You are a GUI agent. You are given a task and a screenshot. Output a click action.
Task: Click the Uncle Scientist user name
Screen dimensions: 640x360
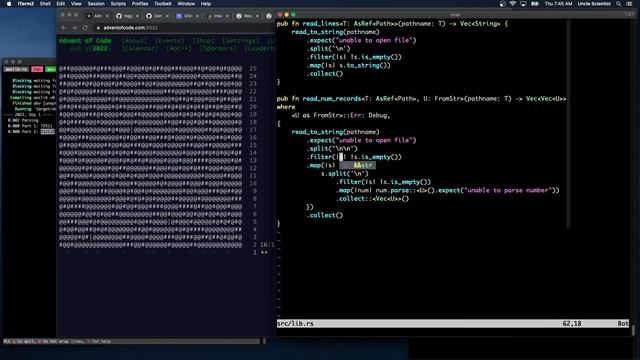click(594, 4)
